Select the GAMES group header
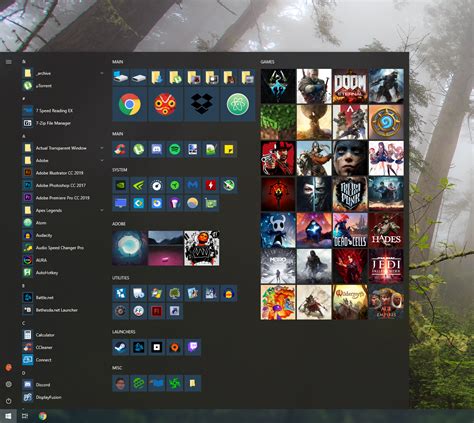Image resolution: width=474 pixels, height=423 pixels. click(267, 62)
